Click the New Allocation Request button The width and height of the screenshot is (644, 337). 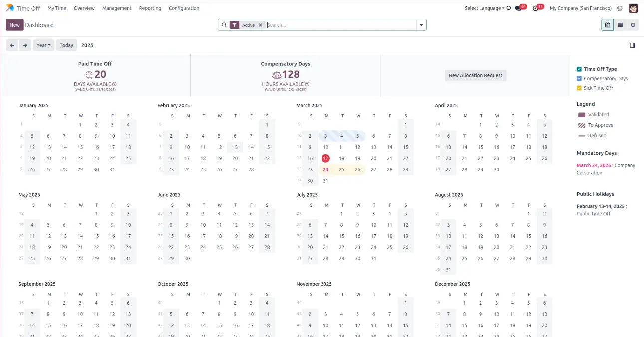pos(475,75)
